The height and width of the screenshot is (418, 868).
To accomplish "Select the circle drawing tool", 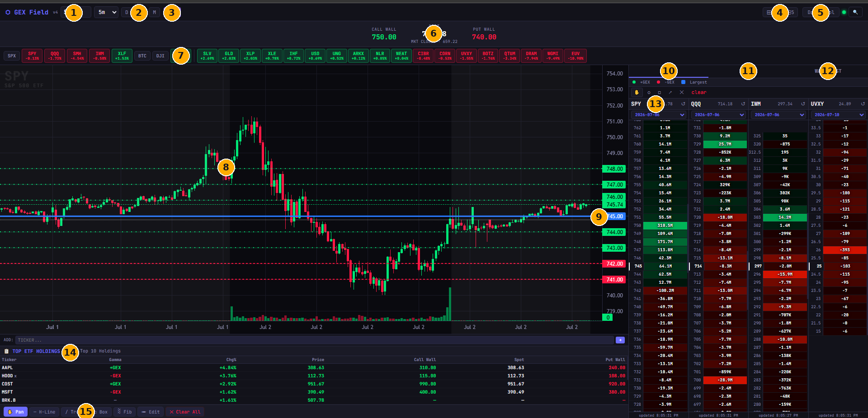I will [649, 92].
